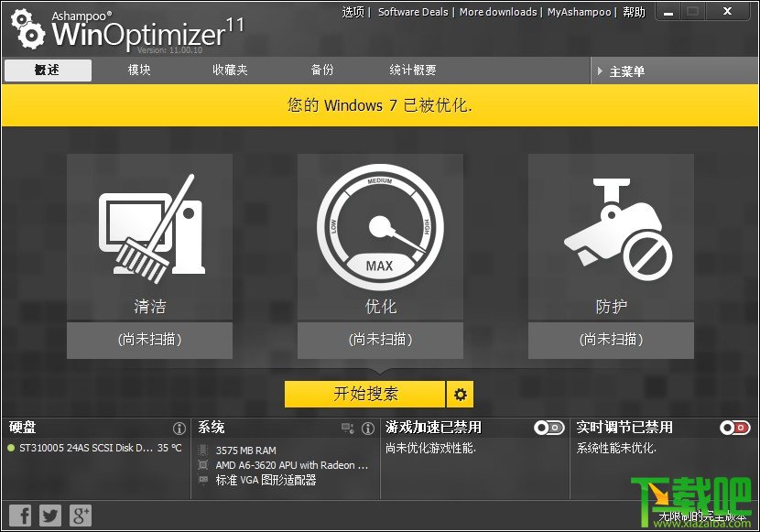Click the Version 11.00.10 label

point(169,50)
